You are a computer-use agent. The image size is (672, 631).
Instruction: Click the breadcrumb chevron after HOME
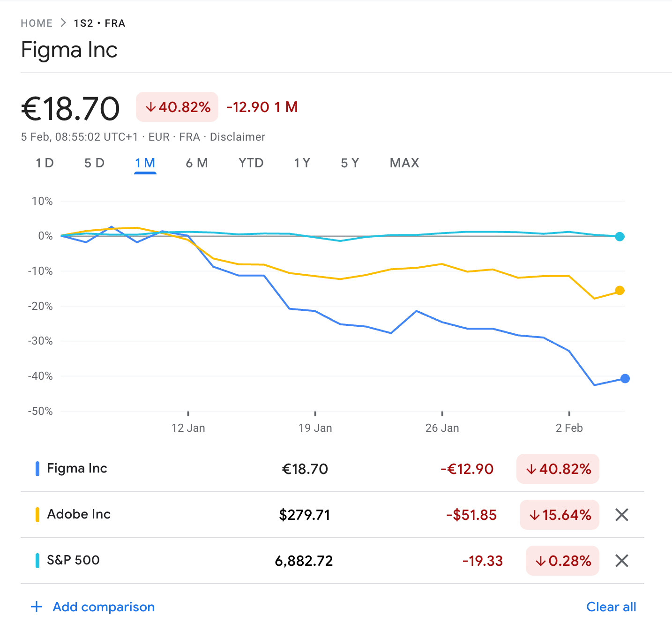63,23
